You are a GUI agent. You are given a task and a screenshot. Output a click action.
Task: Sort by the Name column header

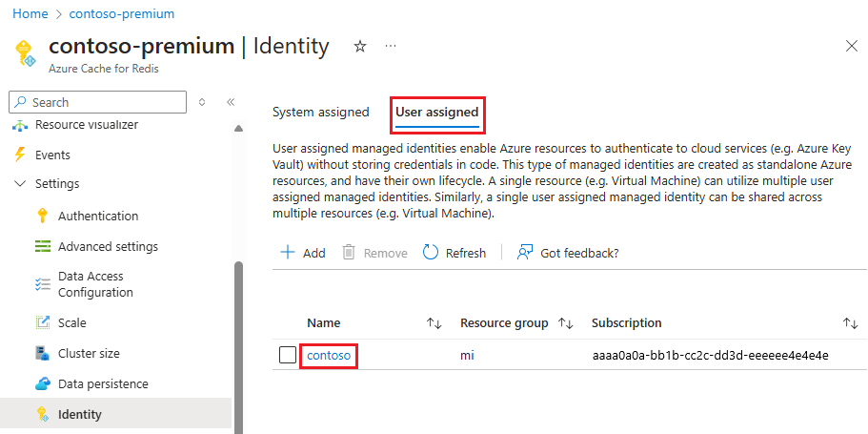pyautogui.click(x=324, y=323)
